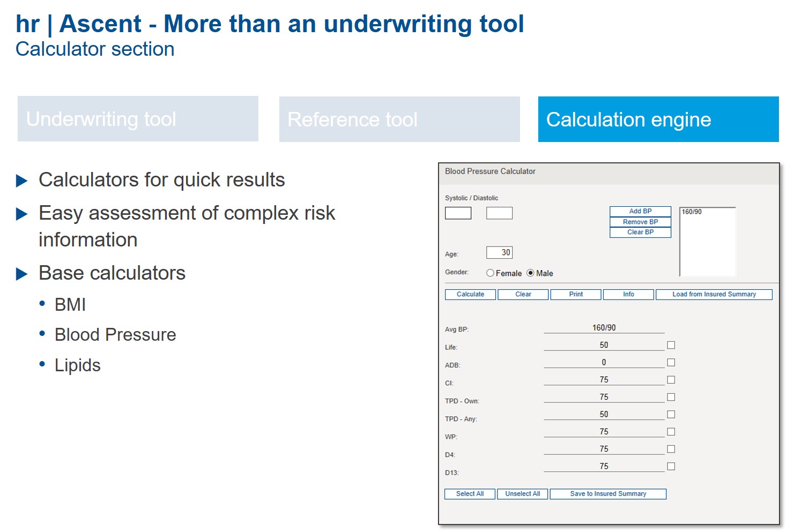Click the Life rating value 50

pos(604,345)
